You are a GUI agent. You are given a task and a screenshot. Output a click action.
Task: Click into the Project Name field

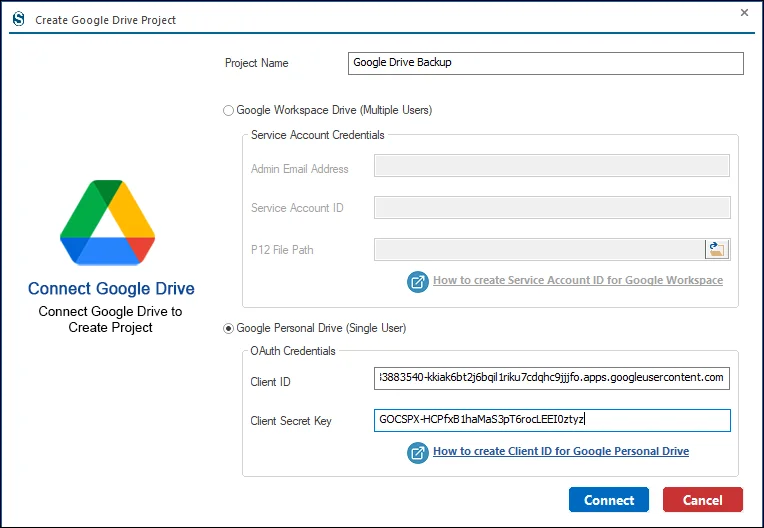pos(546,63)
